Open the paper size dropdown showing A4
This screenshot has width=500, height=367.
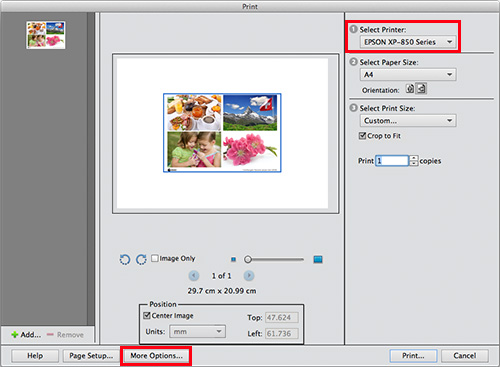coord(408,74)
